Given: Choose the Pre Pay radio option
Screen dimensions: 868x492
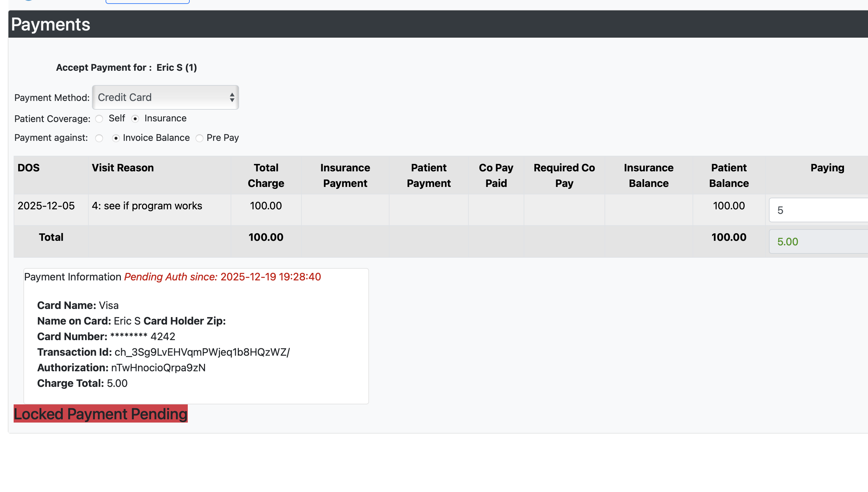Looking at the screenshot, I should (199, 138).
